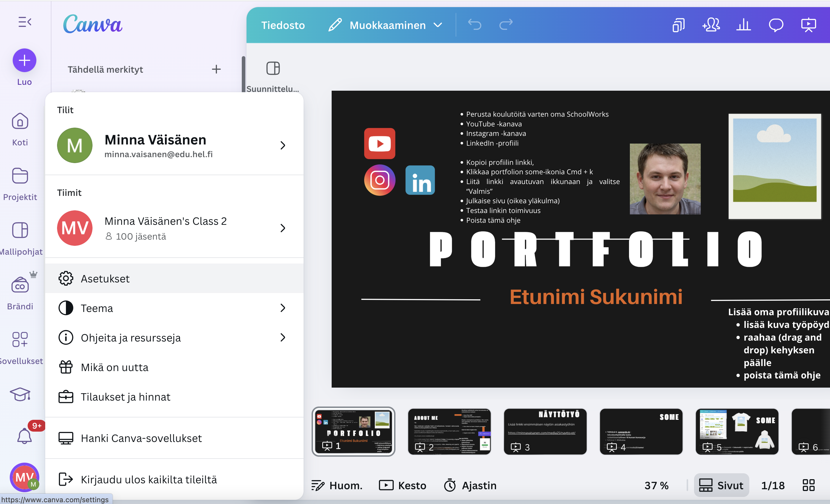Image resolution: width=830 pixels, height=504 pixels.
Task: Open the Brändi brand kit icon
Action: click(x=20, y=285)
